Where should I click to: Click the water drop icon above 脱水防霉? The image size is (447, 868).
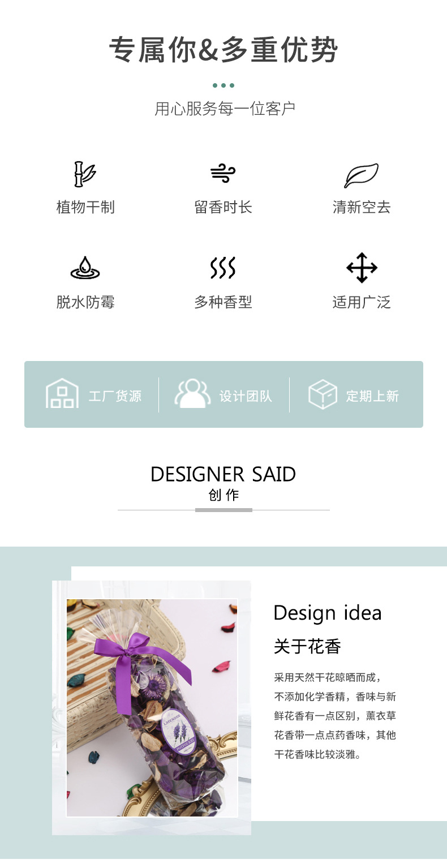click(x=85, y=268)
